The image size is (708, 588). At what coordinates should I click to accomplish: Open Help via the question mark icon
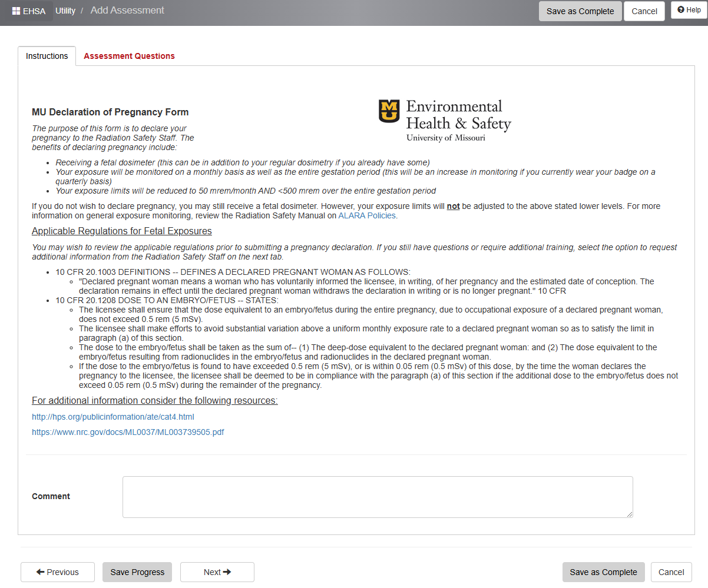681,10
